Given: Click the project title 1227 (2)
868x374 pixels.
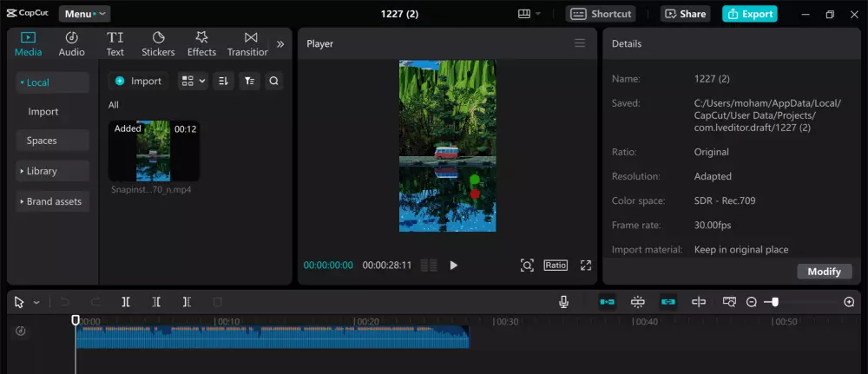Looking at the screenshot, I should tap(399, 14).
